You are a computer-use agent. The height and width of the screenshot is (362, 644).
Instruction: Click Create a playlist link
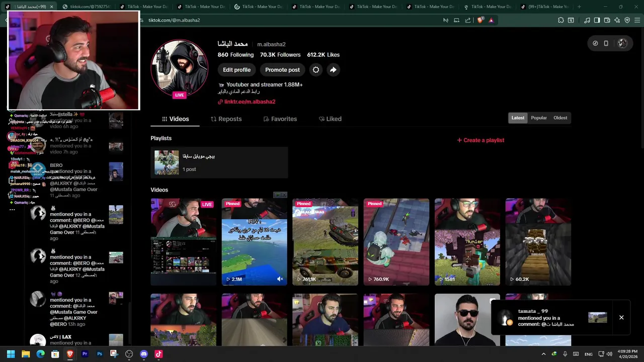[480, 140]
